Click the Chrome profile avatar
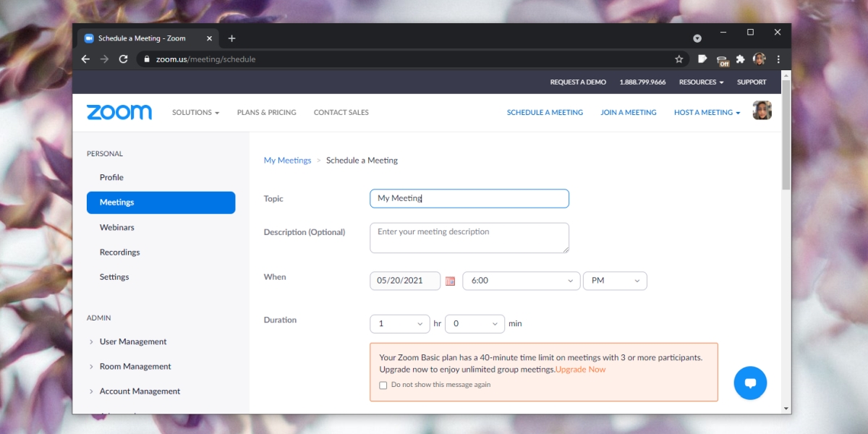This screenshot has width=868, height=434. 759,59
